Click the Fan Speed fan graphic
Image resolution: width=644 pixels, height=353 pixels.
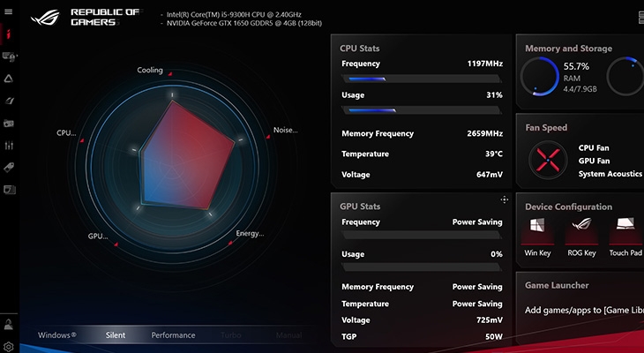tap(548, 161)
